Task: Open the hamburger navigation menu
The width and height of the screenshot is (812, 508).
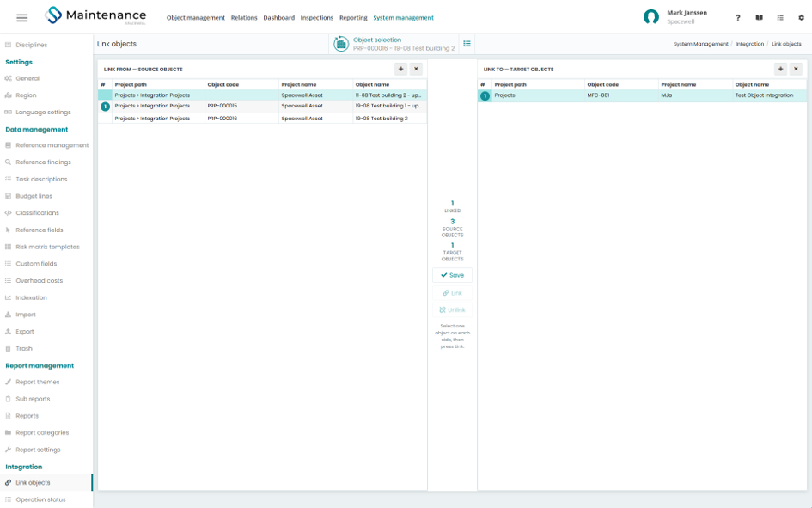Action: 21,17
